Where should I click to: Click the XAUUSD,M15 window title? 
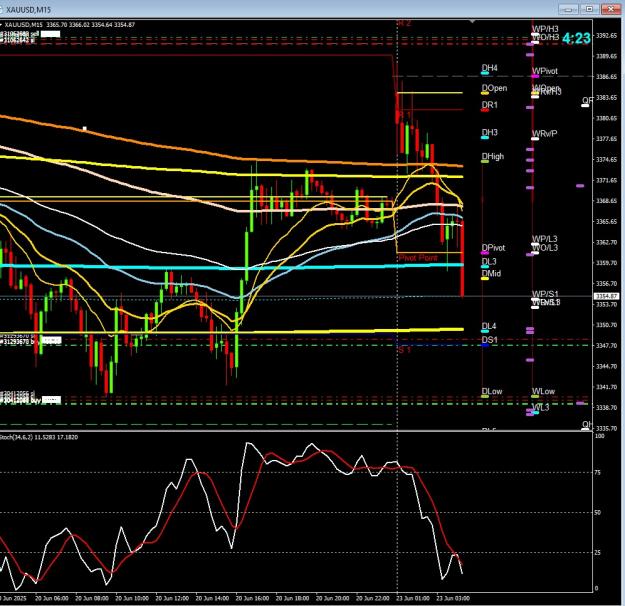click(28, 9)
